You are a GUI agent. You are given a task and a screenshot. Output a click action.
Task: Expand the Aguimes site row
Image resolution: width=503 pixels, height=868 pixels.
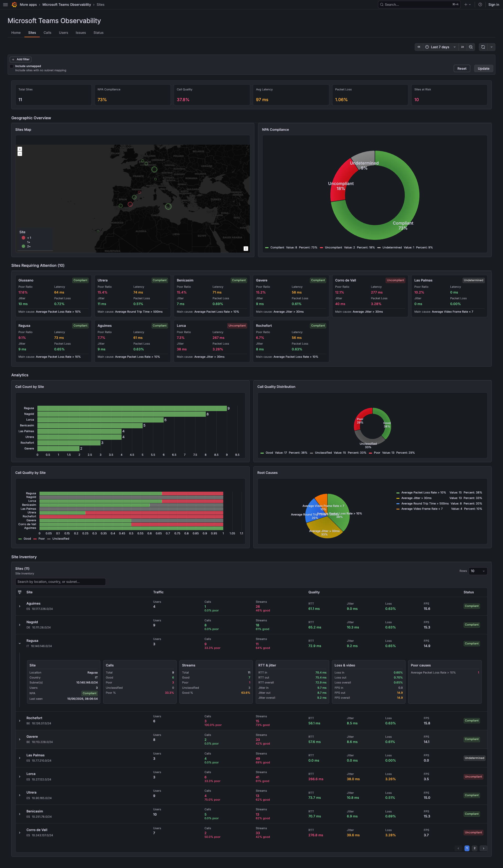(x=20, y=606)
